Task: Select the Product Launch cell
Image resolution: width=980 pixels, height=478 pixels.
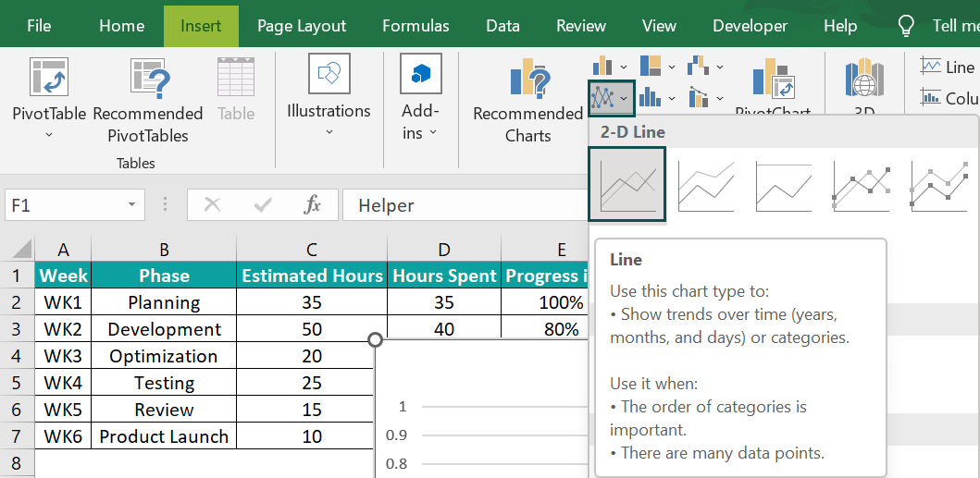Action: (164, 436)
